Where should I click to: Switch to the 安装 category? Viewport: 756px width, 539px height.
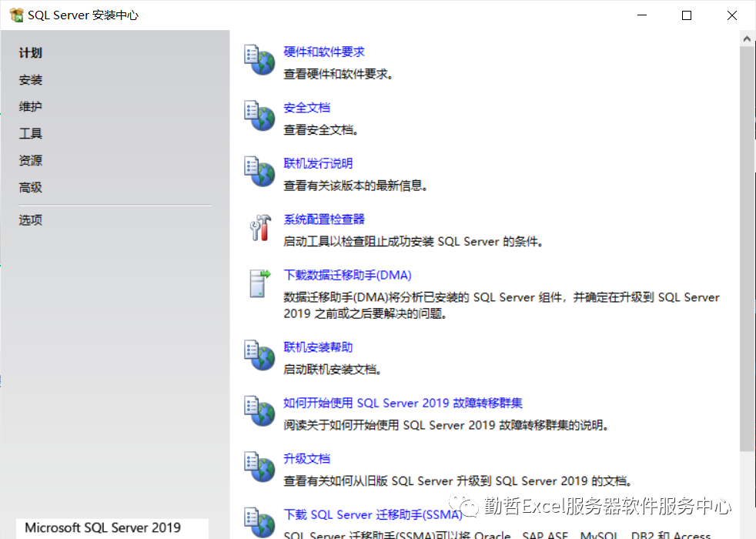click(30, 79)
